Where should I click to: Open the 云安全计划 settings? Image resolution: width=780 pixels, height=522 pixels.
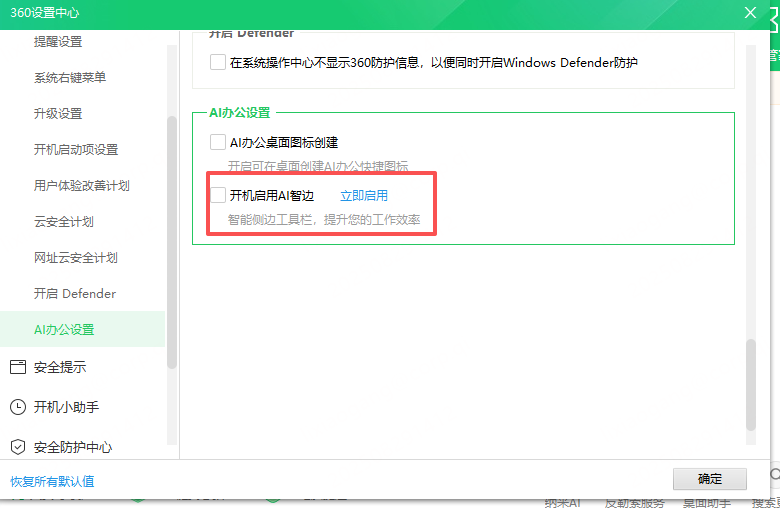(64, 222)
